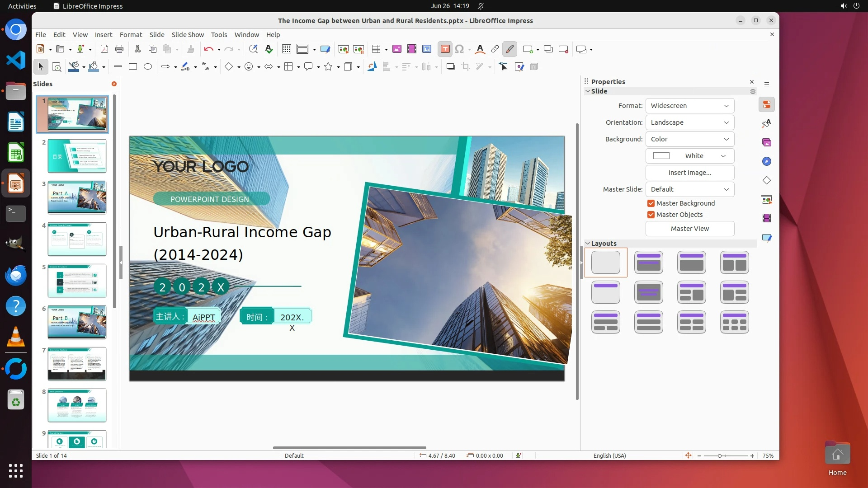Open the Slide Show menu
This screenshot has width=868, height=488.
(187, 35)
